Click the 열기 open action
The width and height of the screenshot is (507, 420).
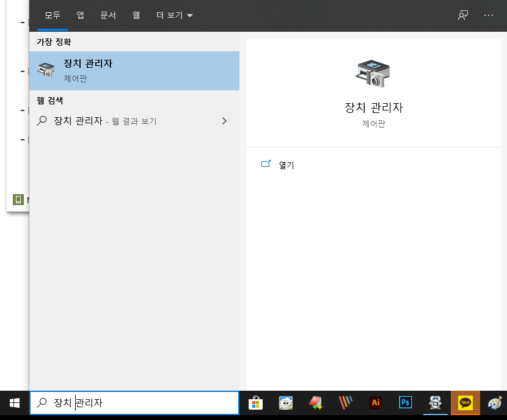[x=286, y=165]
